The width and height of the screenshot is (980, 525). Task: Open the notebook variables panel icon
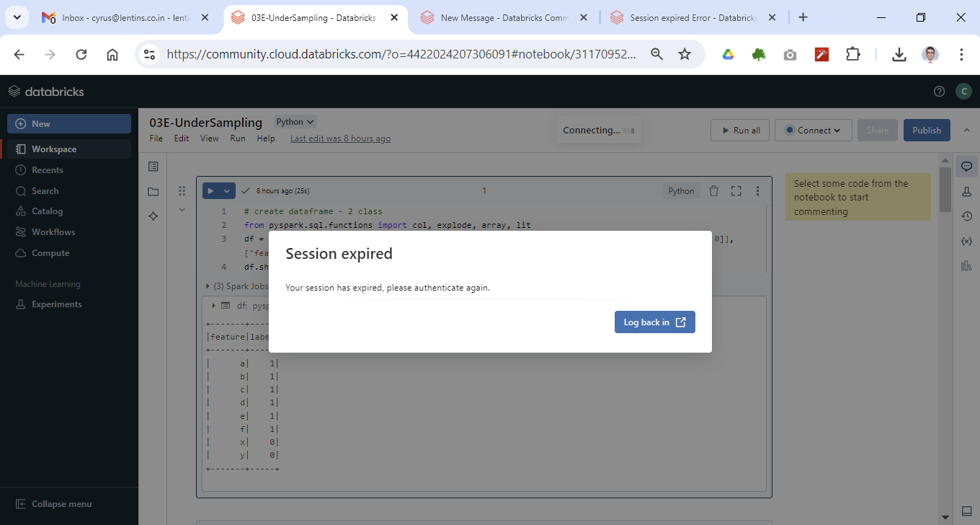[966, 241]
